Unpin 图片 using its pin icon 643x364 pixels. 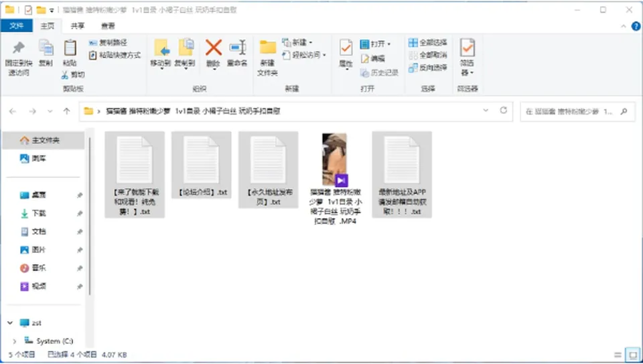click(80, 250)
